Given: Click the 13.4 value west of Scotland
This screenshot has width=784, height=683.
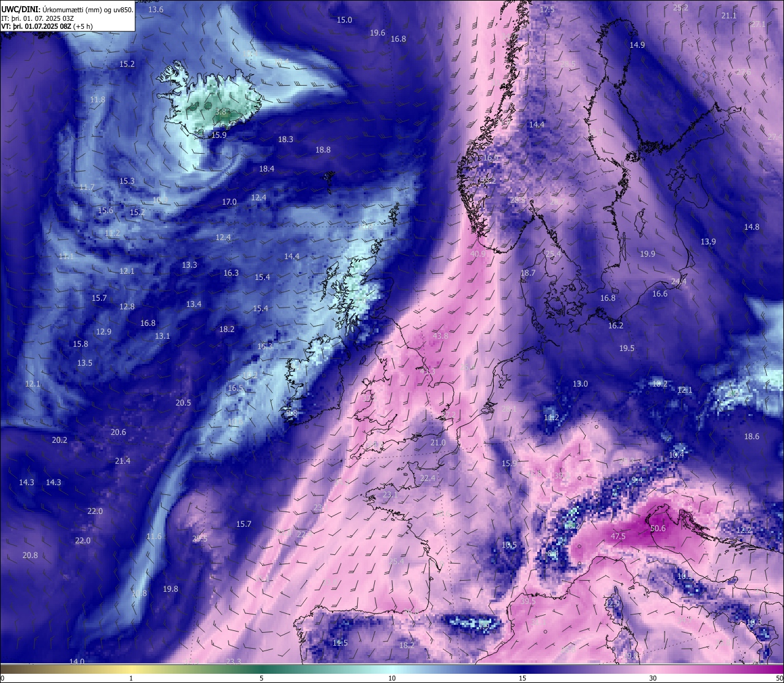Looking at the screenshot, I should tap(194, 304).
